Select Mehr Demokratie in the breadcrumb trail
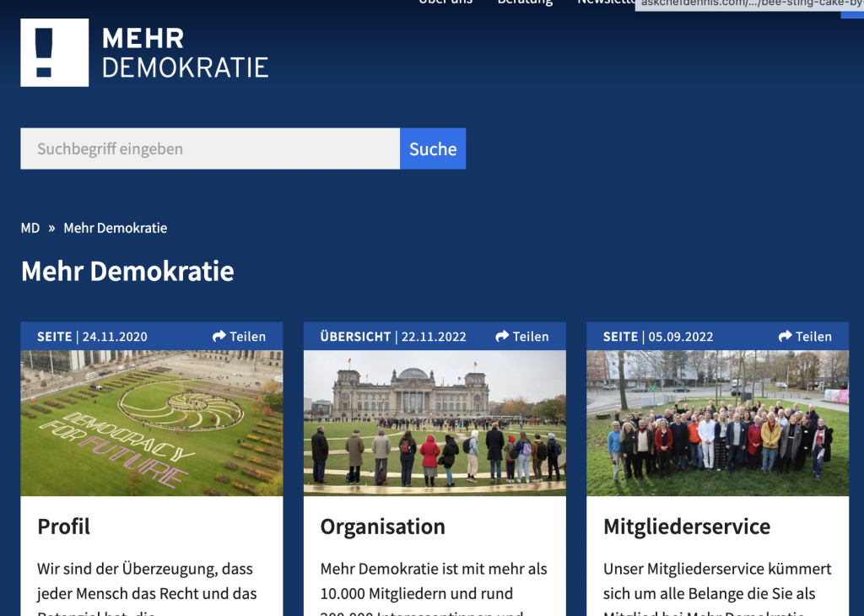Image resolution: width=864 pixels, height=616 pixels. [x=116, y=228]
